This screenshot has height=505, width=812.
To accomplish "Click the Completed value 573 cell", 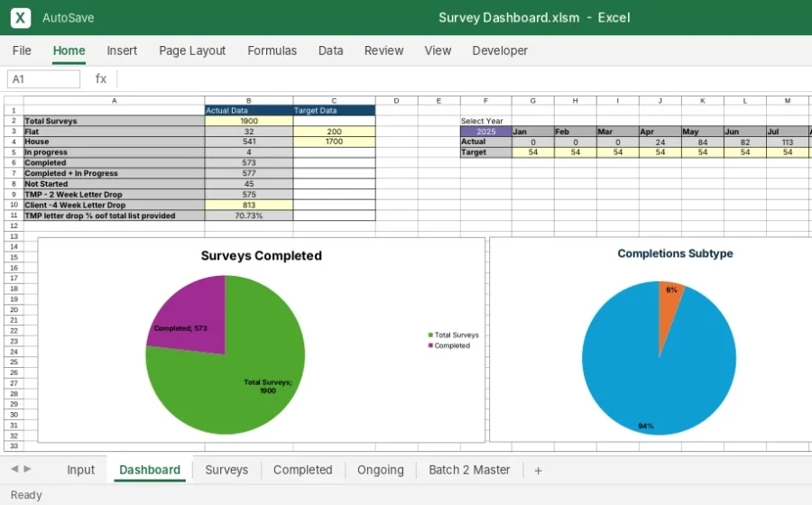I will (x=249, y=162).
